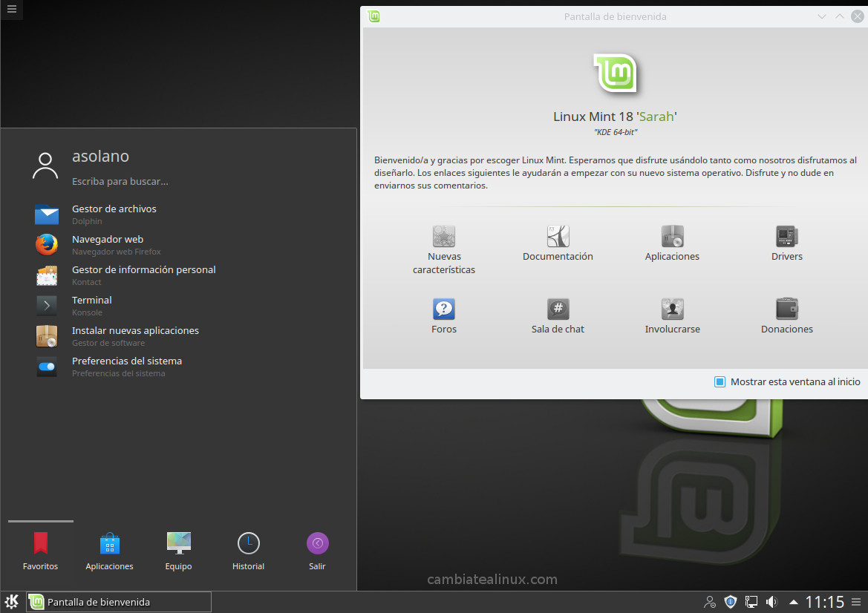The height and width of the screenshot is (613, 868).
Task: Click the Terminal label in launcher
Action: click(92, 300)
